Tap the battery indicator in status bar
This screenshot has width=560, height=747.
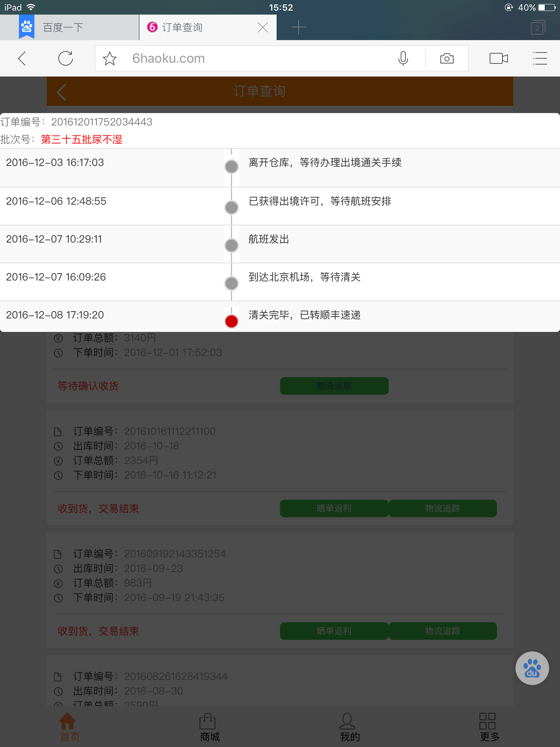point(547,7)
